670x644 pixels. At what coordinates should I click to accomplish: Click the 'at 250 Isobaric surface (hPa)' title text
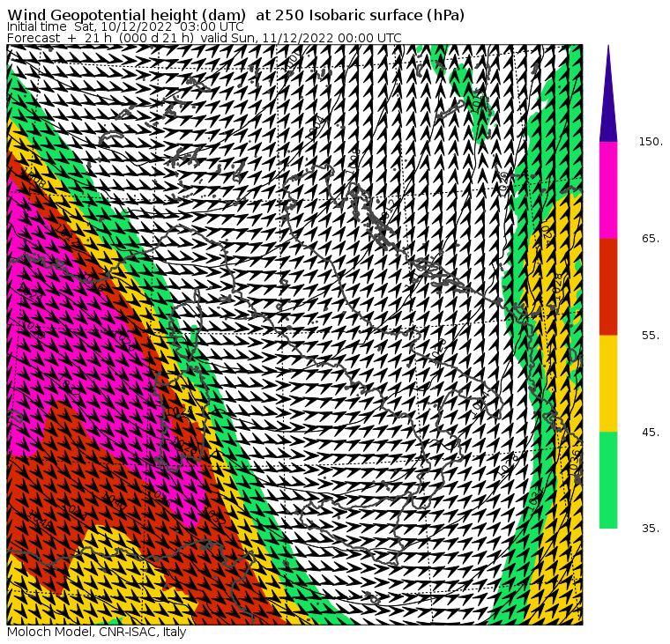click(x=360, y=15)
